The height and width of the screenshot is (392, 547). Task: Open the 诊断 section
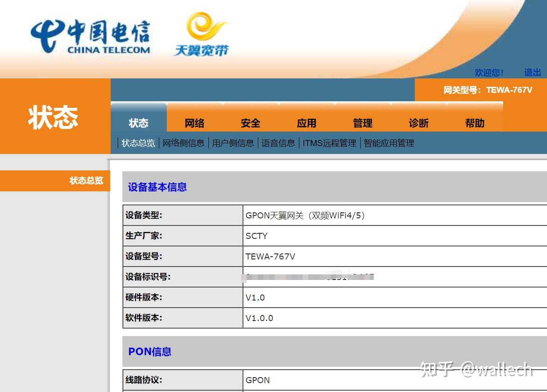(x=419, y=123)
